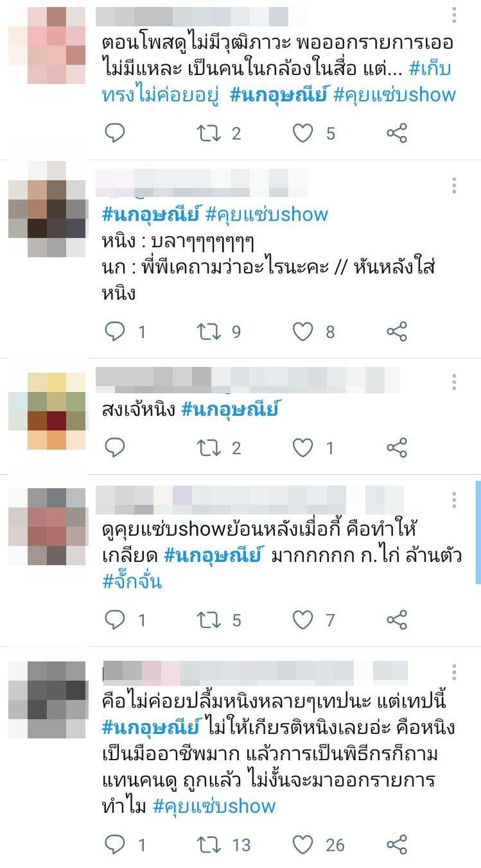This screenshot has height=868, width=481.
Task: Open the more options menu on first tweet
Action: [454, 15]
